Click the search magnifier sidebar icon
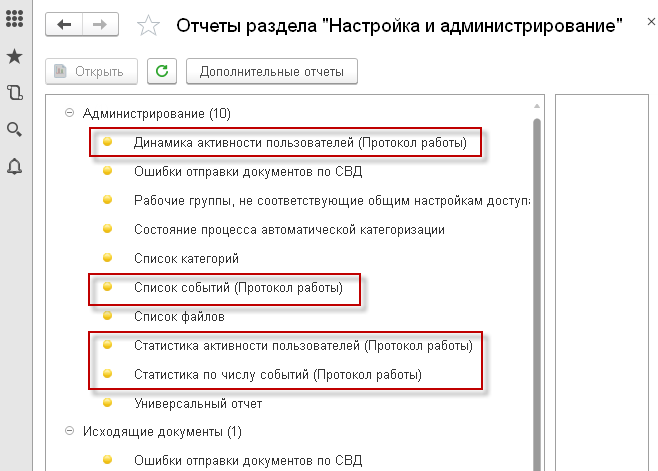This screenshot has width=658, height=471. pos(14,129)
